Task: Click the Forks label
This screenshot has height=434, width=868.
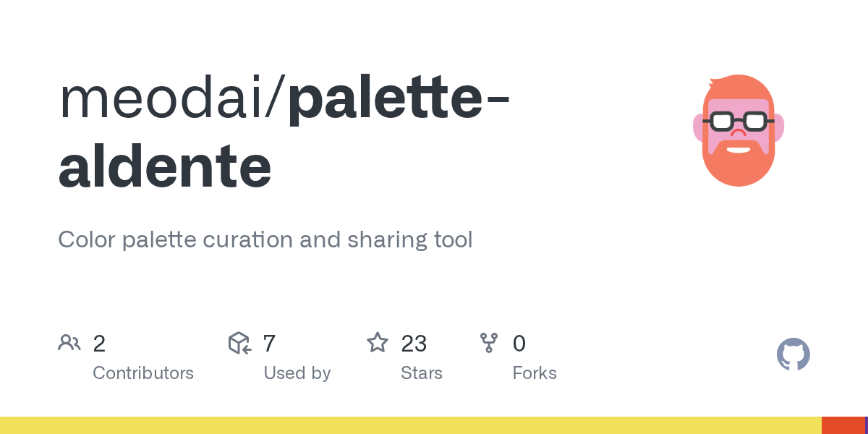Action: [x=535, y=373]
